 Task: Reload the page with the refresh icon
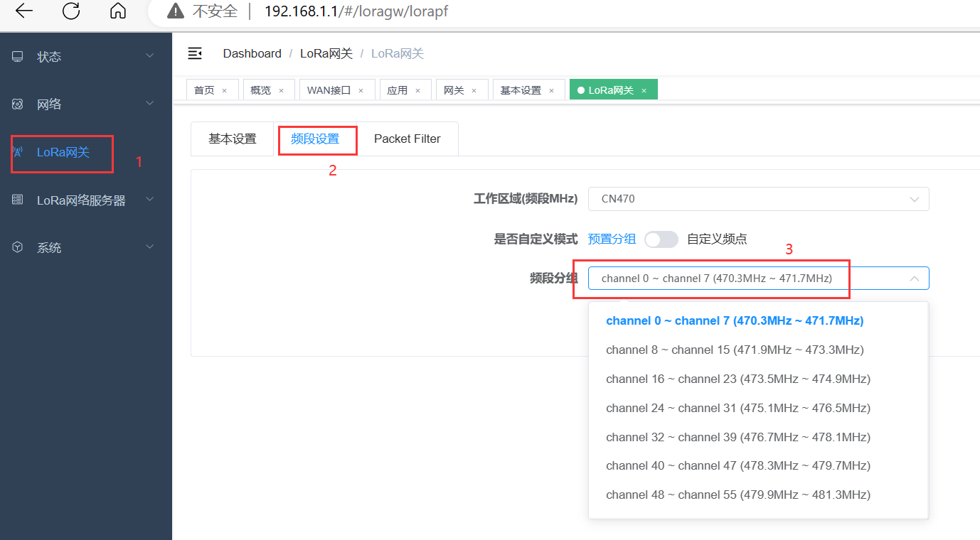(70, 11)
